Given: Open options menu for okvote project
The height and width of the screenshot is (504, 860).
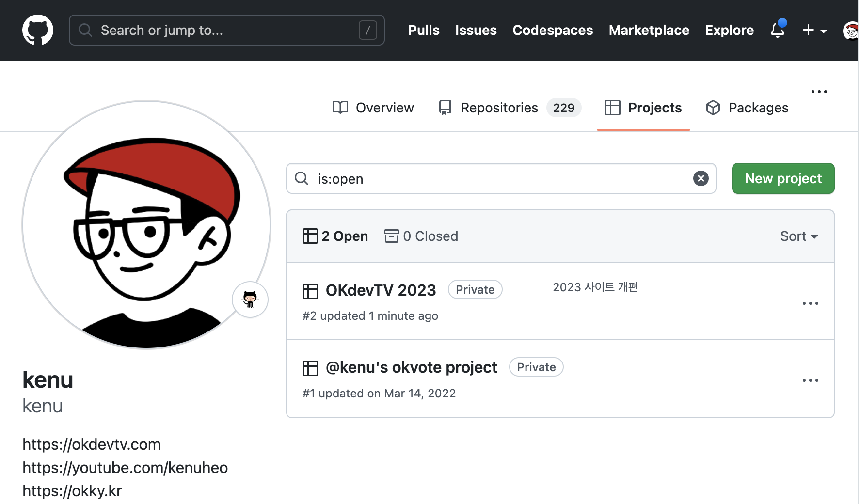Looking at the screenshot, I should (810, 380).
